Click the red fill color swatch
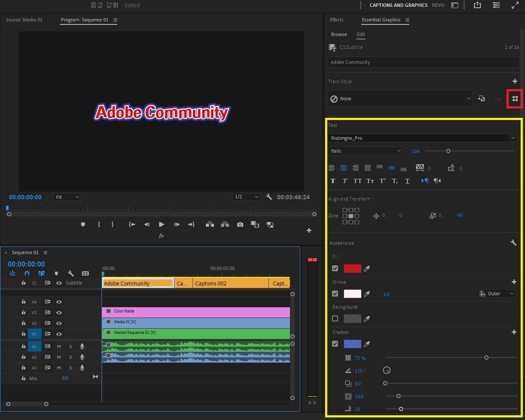The image size is (525, 420). pyautogui.click(x=352, y=269)
